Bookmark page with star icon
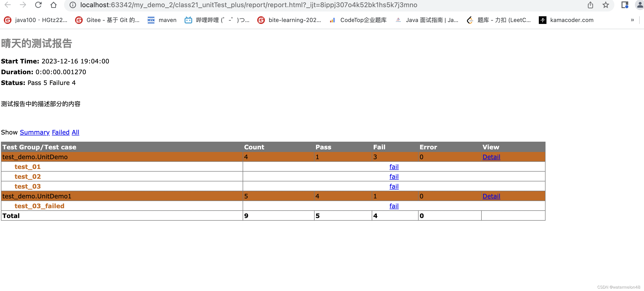 click(606, 5)
